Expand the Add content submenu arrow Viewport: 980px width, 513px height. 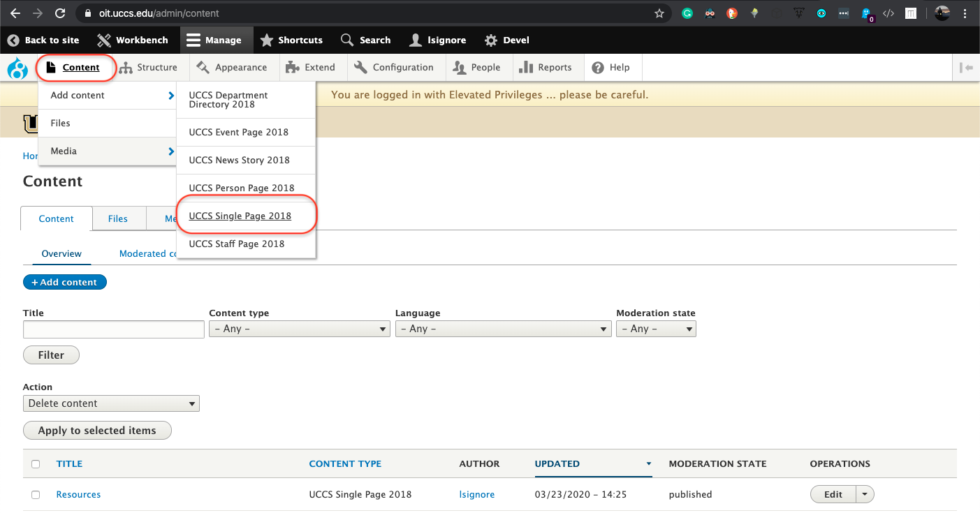click(171, 96)
